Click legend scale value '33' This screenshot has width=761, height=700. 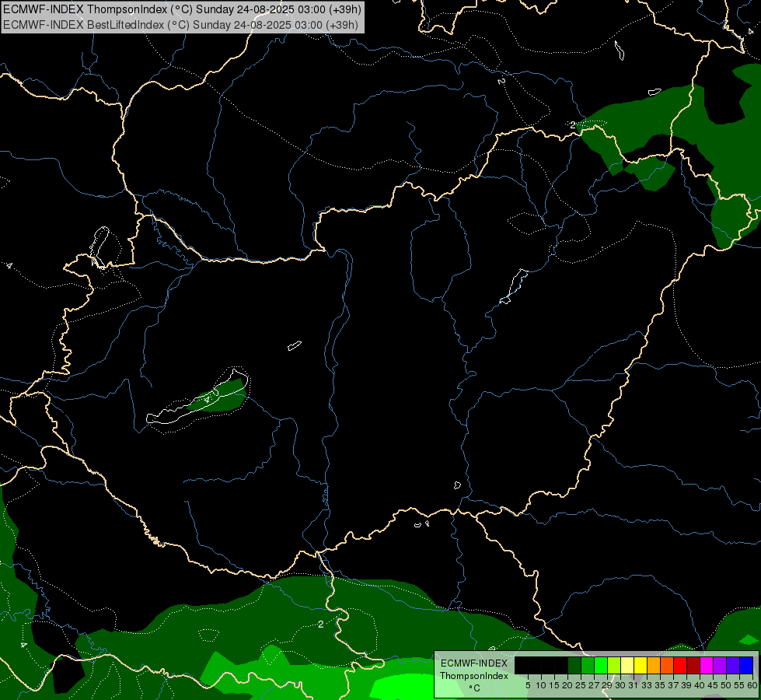pyautogui.click(x=647, y=685)
